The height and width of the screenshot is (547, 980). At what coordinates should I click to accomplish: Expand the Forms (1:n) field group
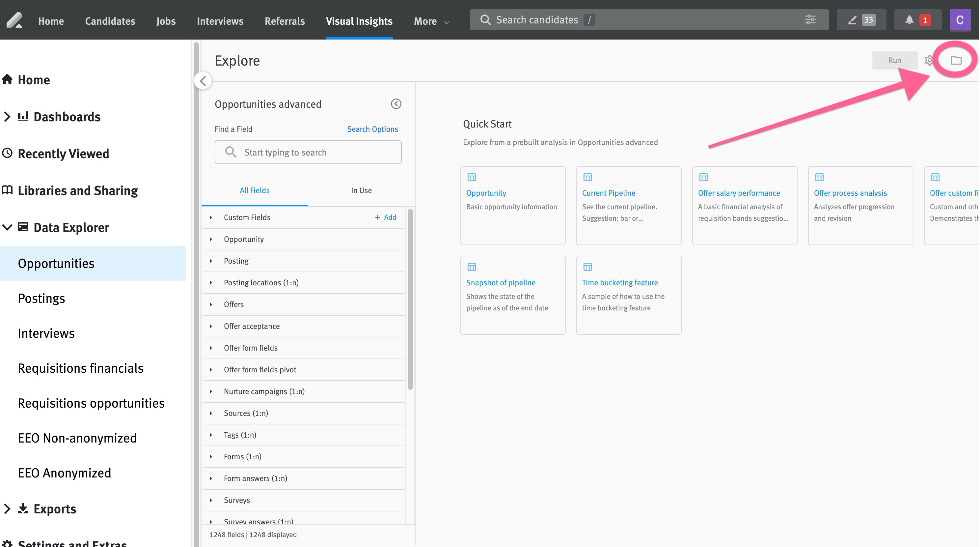pyautogui.click(x=211, y=456)
